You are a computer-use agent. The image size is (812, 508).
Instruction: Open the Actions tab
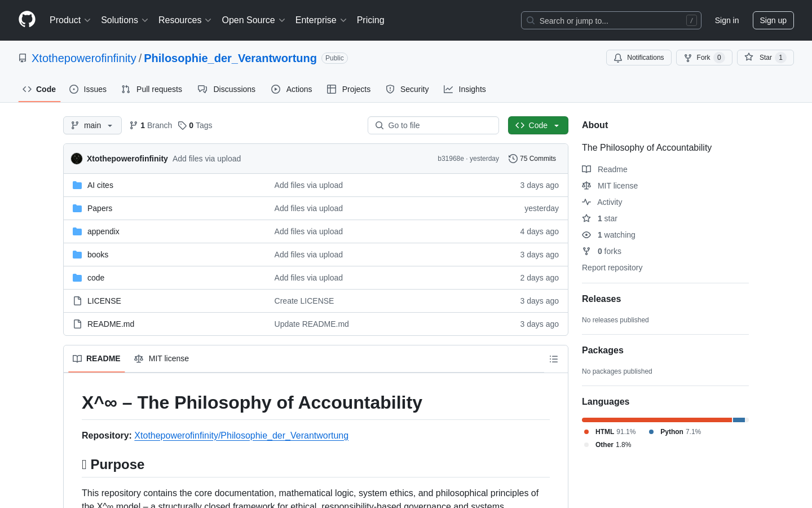pos(292,89)
